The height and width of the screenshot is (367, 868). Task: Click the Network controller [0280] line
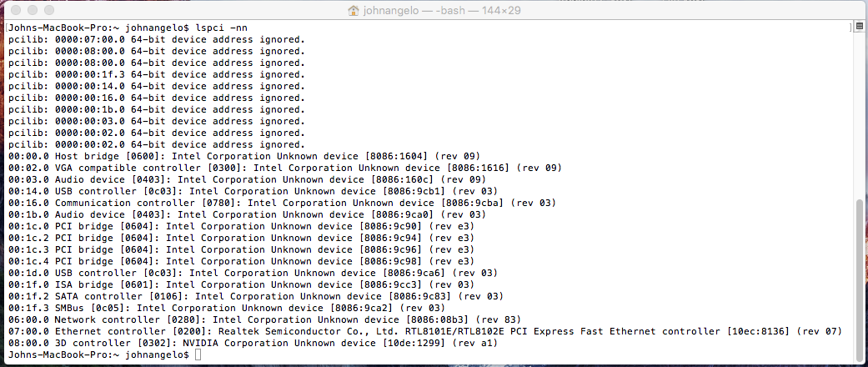(x=265, y=320)
